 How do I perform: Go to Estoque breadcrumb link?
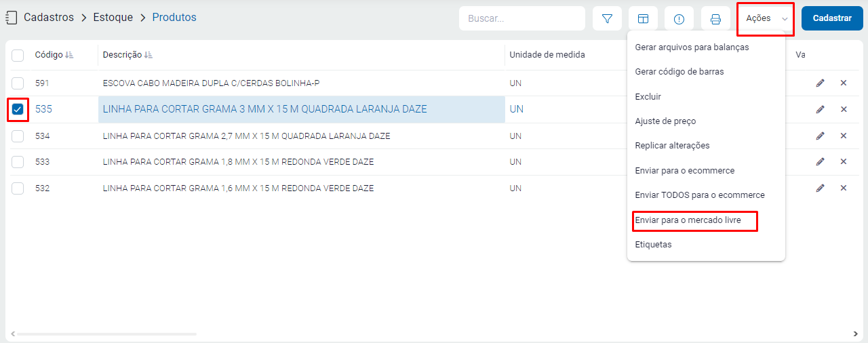click(113, 18)
